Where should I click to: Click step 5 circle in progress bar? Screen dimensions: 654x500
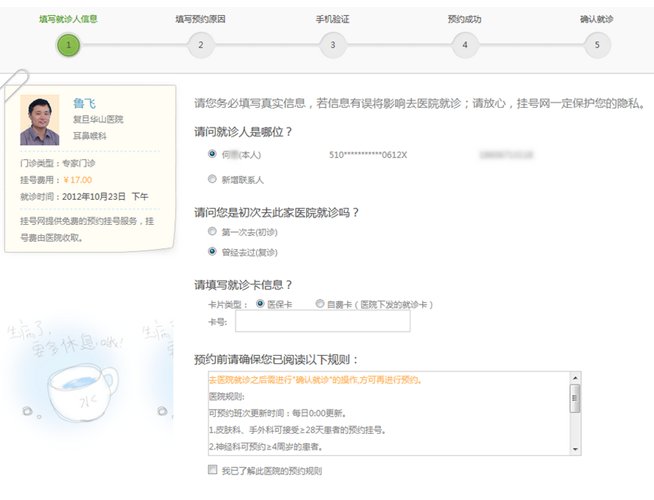597,45
